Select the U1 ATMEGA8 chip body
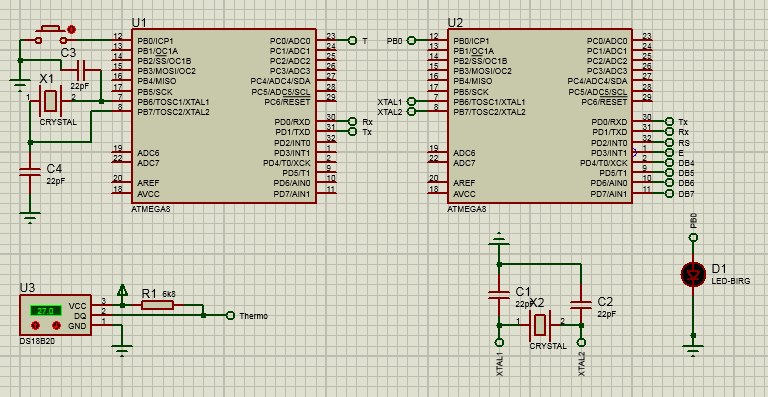The width and height of the screenshot is (768, 397). (x=223, y=116)
